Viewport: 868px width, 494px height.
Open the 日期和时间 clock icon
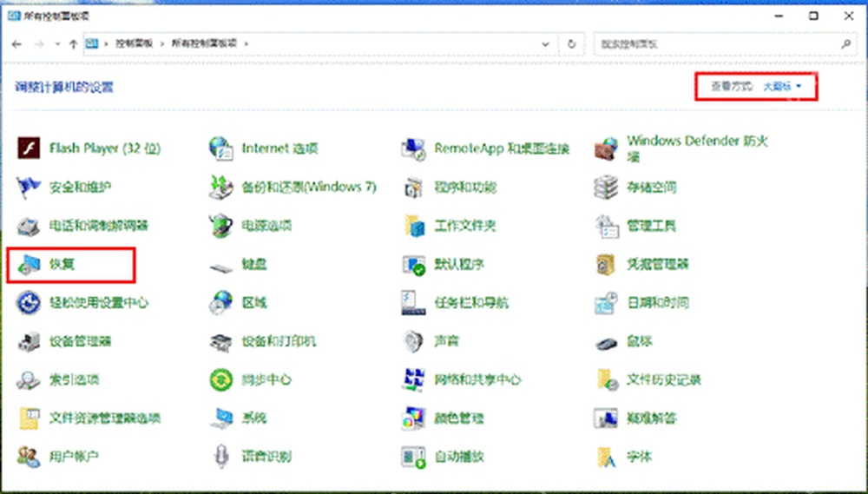[606, 302]
